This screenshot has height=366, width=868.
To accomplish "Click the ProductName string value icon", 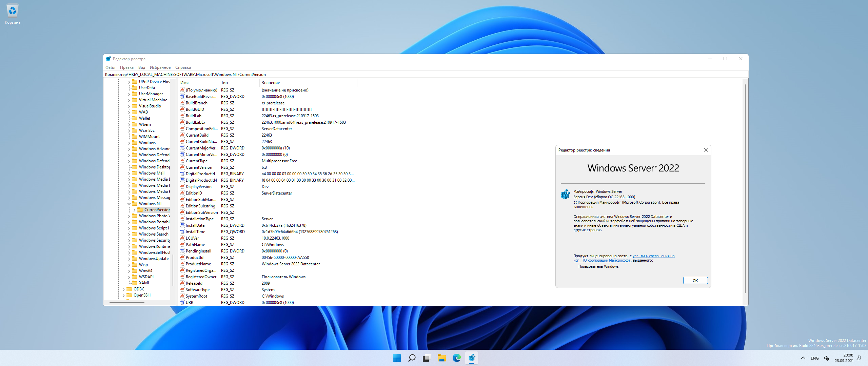I will 182,264.
